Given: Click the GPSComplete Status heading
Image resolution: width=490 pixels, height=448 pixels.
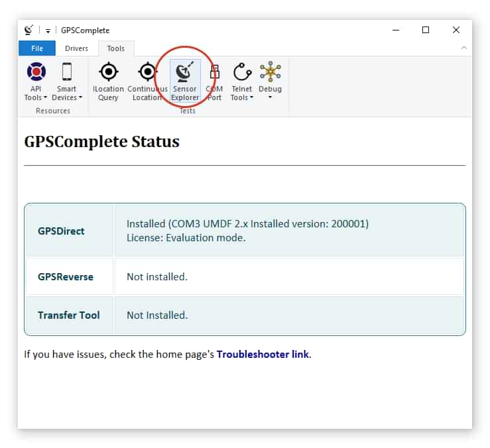Looking at the screenshot, I should [x=102, y=142].
